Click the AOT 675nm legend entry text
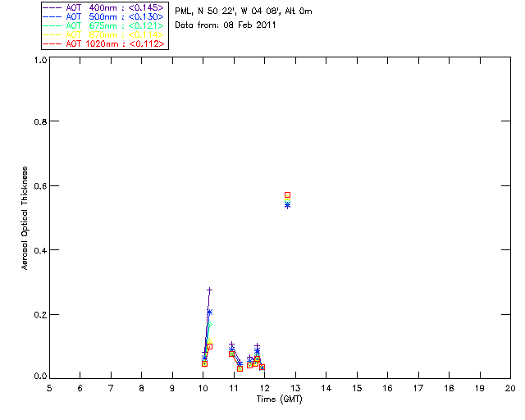Screen dimensions: 525x420 pos(115,25)
